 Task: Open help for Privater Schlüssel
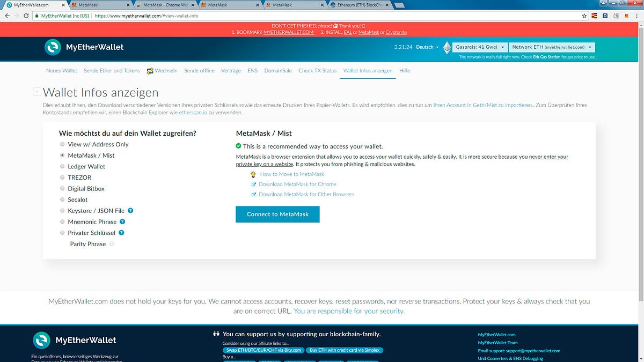pyautogui.click(x=121, y=233)
